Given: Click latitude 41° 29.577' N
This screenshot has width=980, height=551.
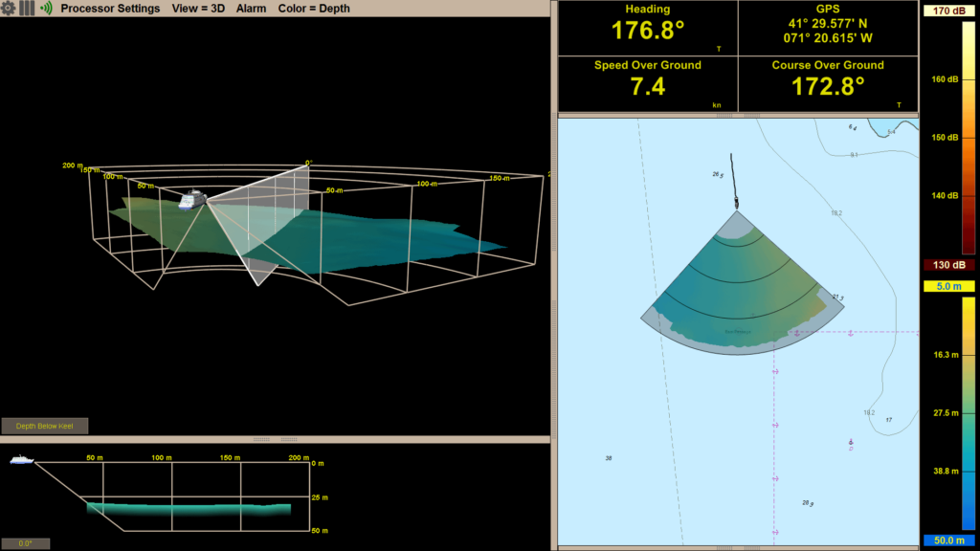Looking at the screenshot, I should coord(828,24).
